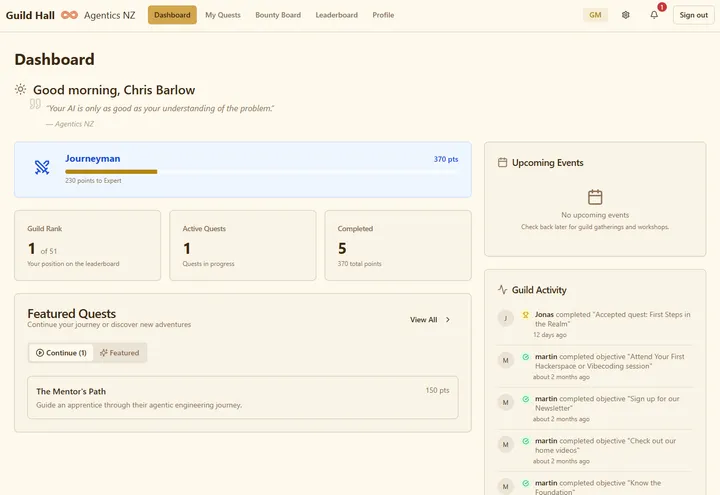This screenshot has height=495, width=720.
Task: Click the M avatar next to Sign up for our Newsletter
Action: coord(506,403)
